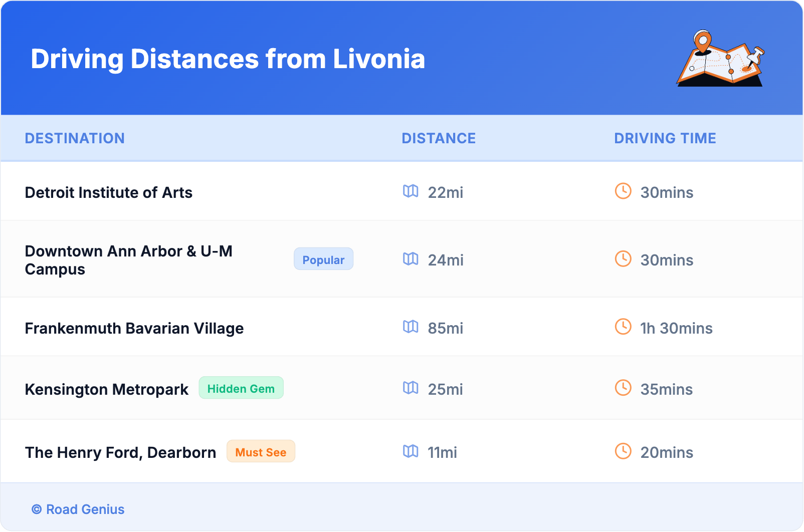Click the Driving Distances from Livonia title

pos(228,59)
